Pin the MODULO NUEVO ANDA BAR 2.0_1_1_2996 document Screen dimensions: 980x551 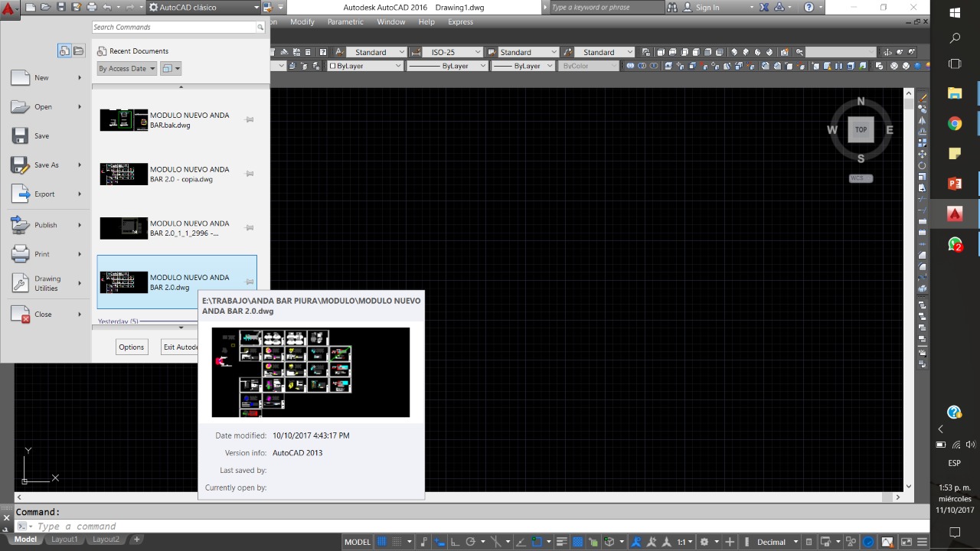coord(249,228)
